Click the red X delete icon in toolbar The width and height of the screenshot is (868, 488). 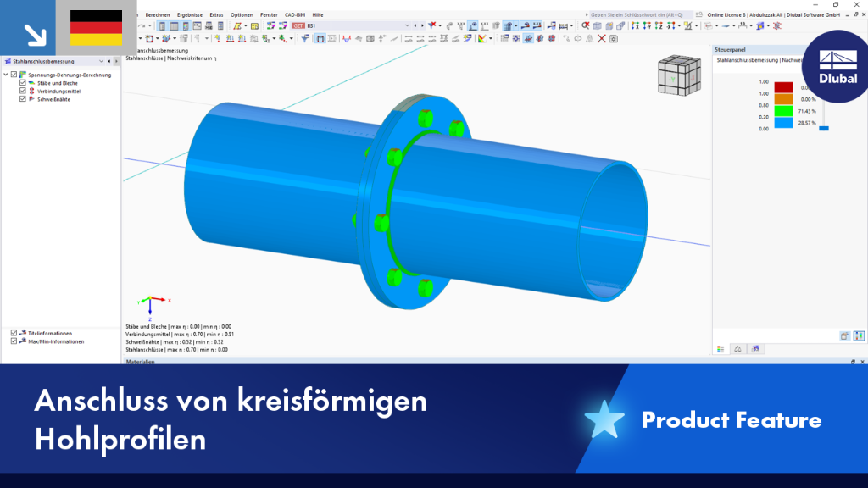pyautogui.click(x=602, y=39)
